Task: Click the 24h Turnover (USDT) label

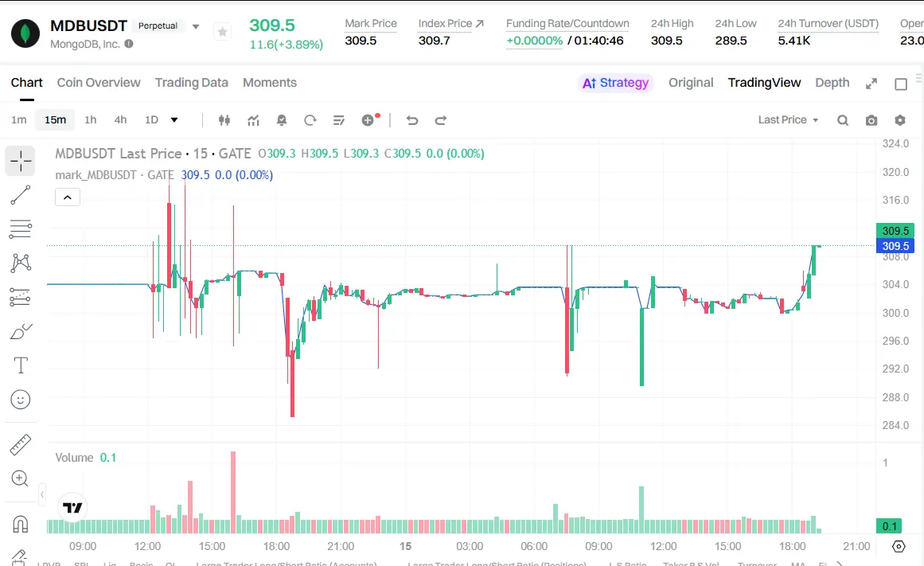Action: point(828,24)
